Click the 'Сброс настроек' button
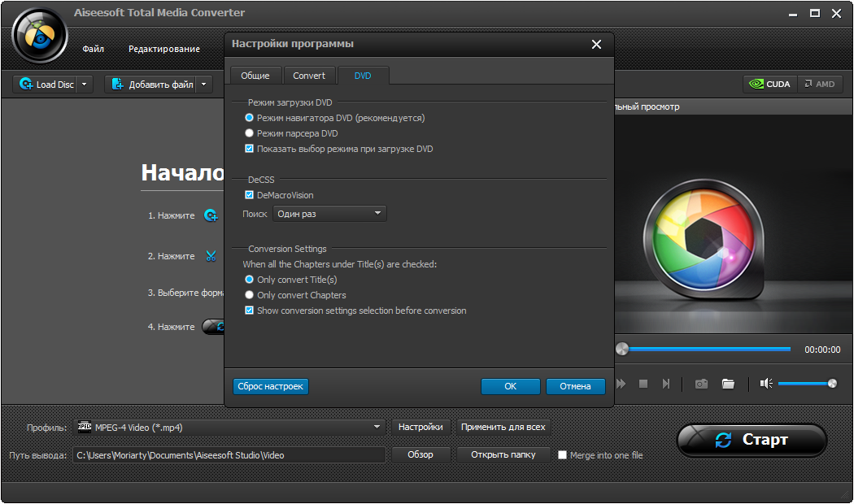 point(271,386)
